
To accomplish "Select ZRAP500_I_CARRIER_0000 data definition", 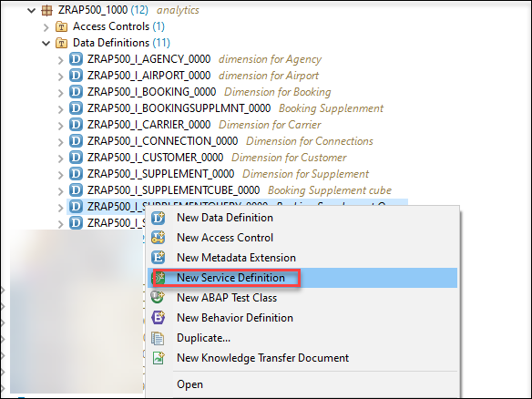I will pyautogui.click(x=149, y=125).
